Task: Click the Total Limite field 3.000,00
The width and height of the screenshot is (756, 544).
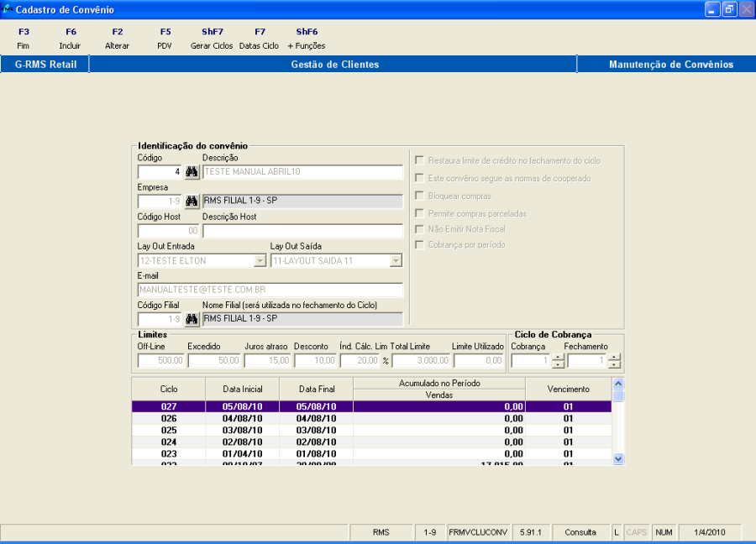Action: click(x=421, y=360)
